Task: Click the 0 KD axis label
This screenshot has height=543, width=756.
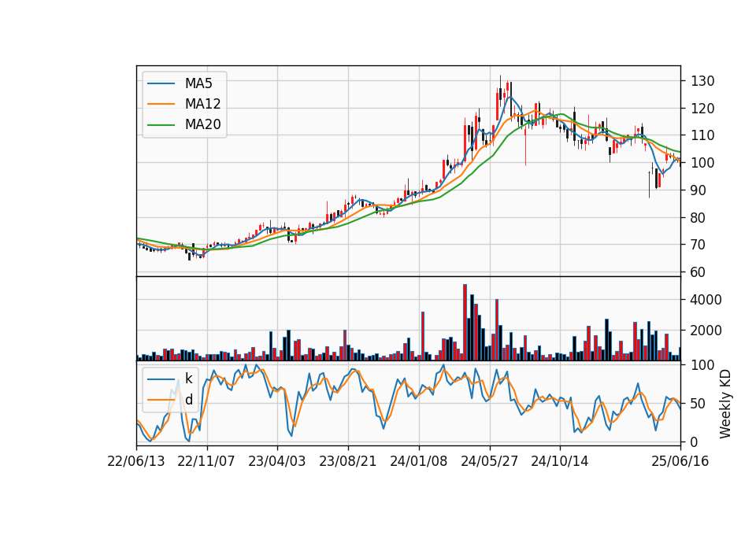Action: click(695, 441)
